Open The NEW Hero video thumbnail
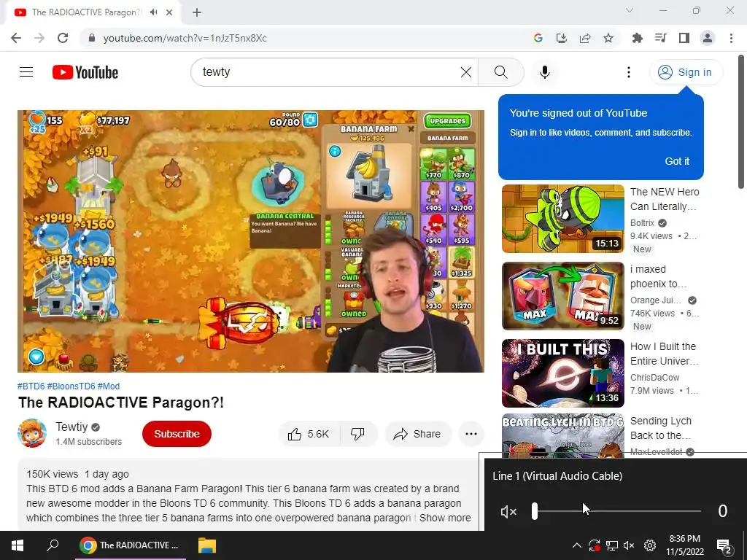The image size is (747, 560). 563,219
